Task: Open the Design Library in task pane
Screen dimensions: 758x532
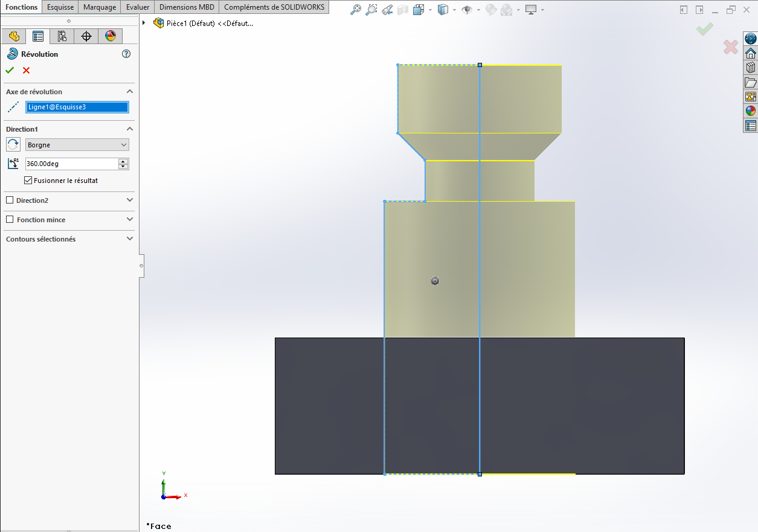Action: [750, 68]
